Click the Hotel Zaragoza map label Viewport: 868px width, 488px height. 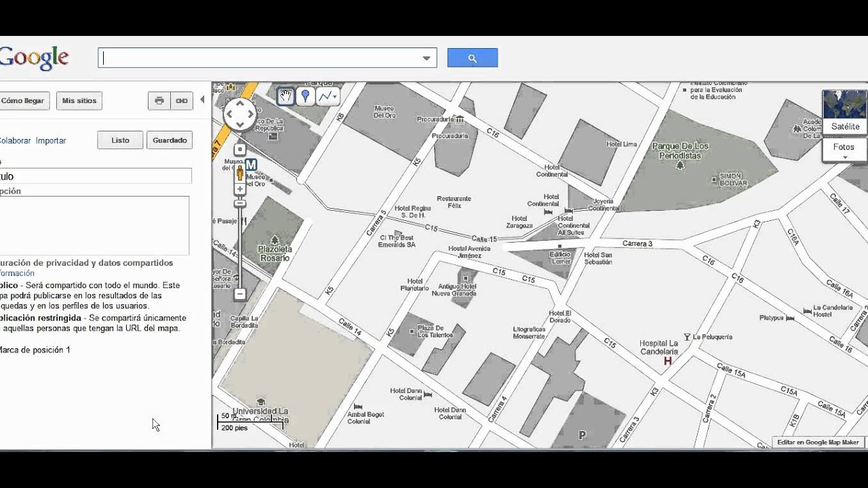tap(519, 222)
